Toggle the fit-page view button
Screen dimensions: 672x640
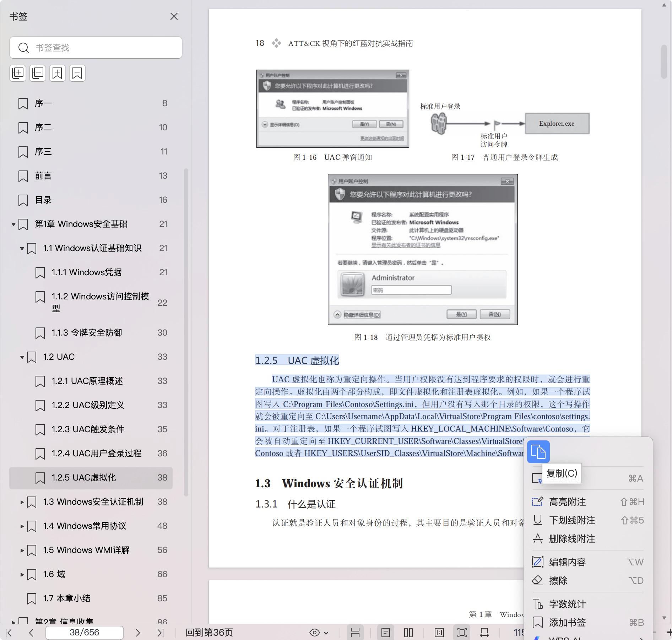click(x=462, y=633)
